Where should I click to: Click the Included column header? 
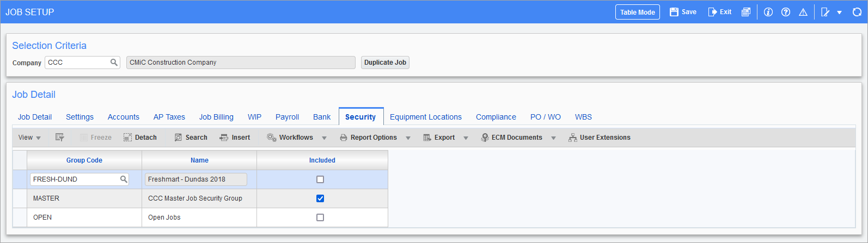322,160
